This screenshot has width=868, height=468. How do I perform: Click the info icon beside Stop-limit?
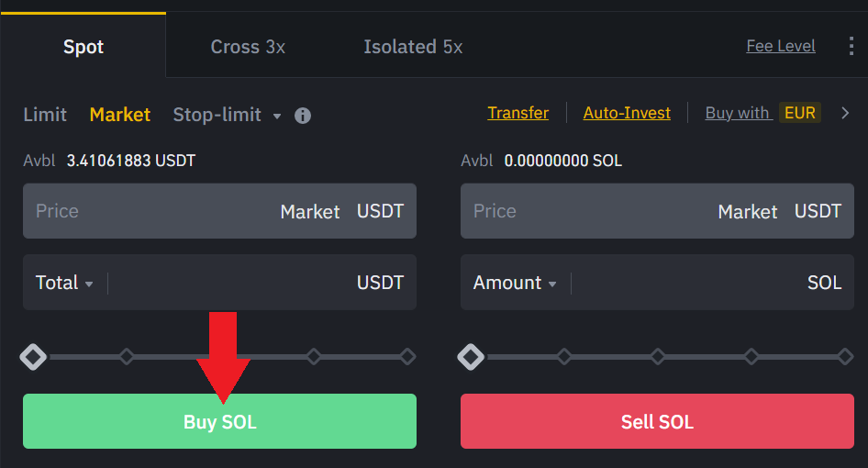tap(303, 116)
